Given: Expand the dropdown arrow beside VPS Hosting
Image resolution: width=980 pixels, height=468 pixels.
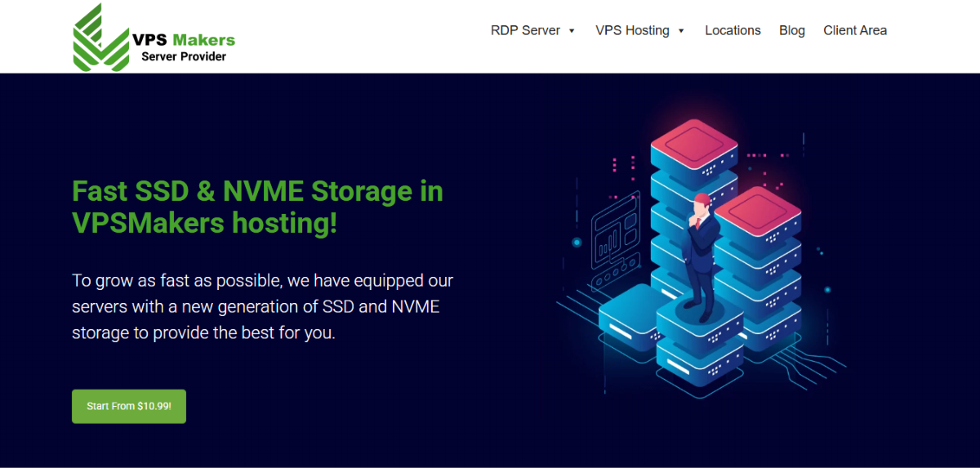Looking at the screenshot, I should (x=681, y=31).
